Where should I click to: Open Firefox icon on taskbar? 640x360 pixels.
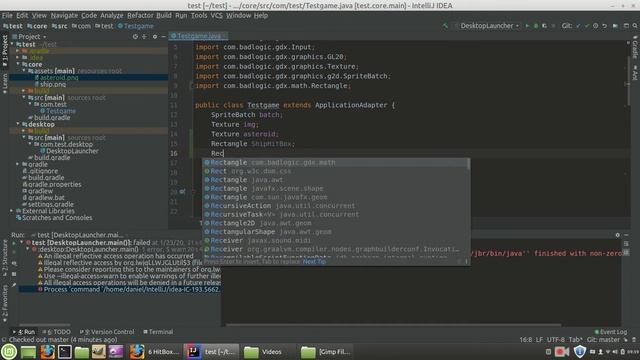click(47, 351)
